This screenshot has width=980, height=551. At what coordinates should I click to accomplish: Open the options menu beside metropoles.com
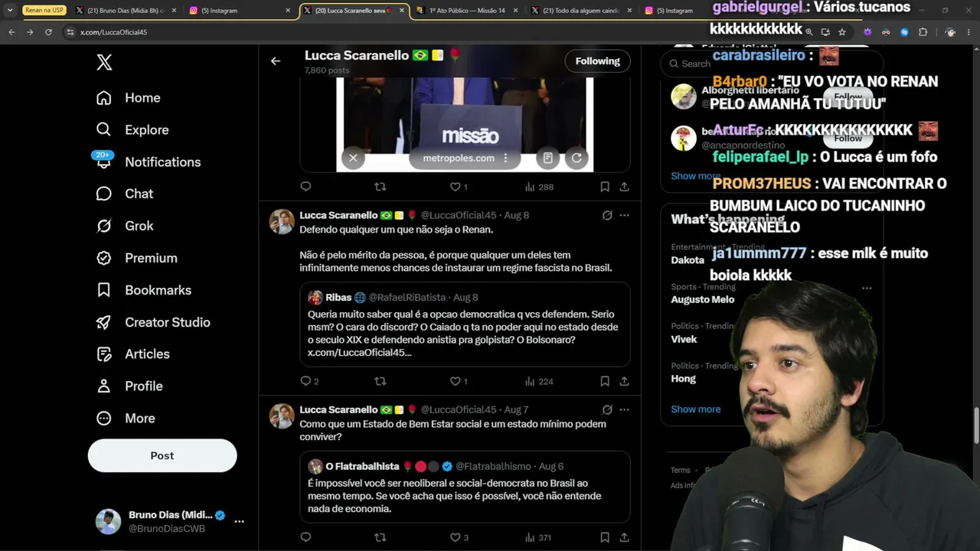pos(505,158)
